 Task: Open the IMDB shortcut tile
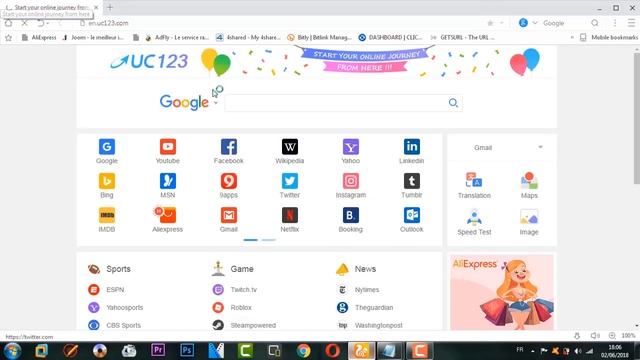[107, 220]
